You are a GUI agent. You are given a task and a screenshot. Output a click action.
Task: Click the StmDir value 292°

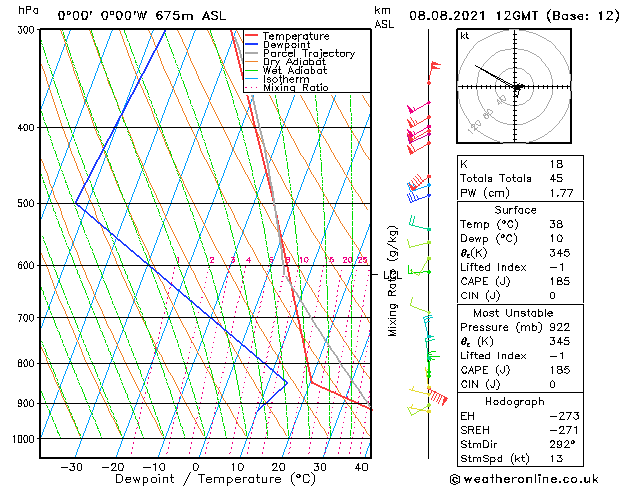[562, 444]
